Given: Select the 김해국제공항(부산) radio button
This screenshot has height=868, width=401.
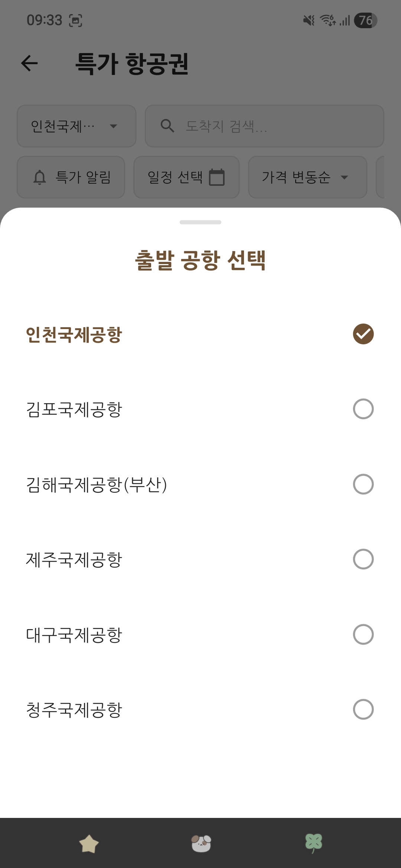Looking at the screenshot, I should (363, 484).
